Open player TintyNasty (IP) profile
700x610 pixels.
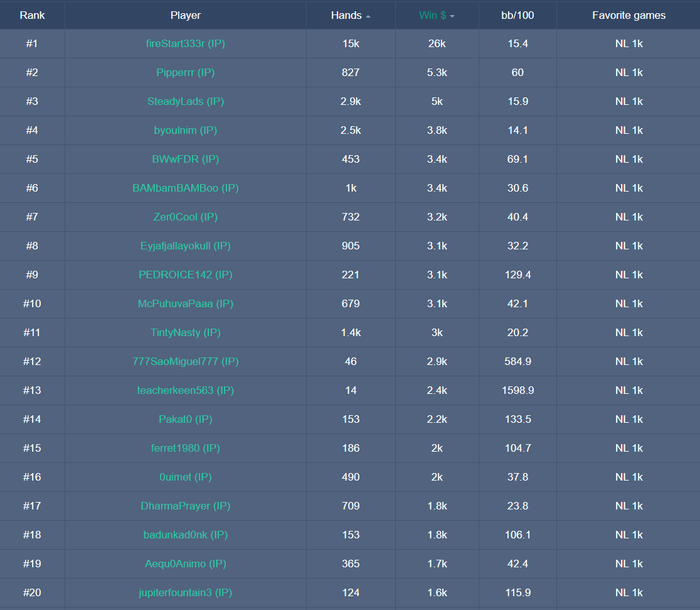pyautogui.click(x=185, y=333)
